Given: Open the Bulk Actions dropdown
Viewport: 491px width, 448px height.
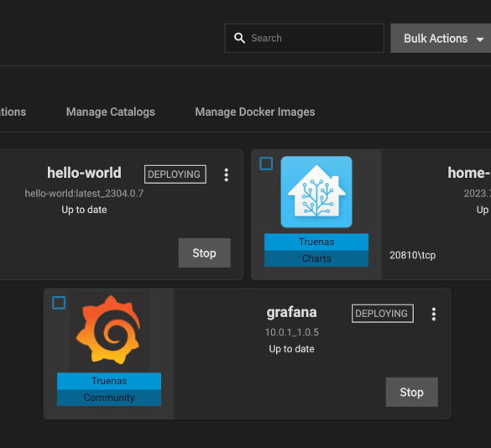Looking at the screenshot, I should tap(441, 39).
